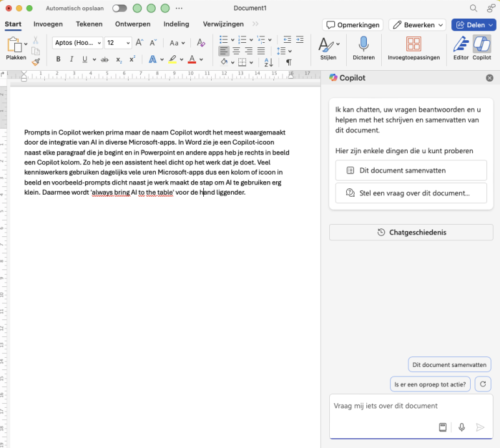Click Stel een vraag over dit document
This screenshot has width=500, height=448.
(x=410, y=193)
